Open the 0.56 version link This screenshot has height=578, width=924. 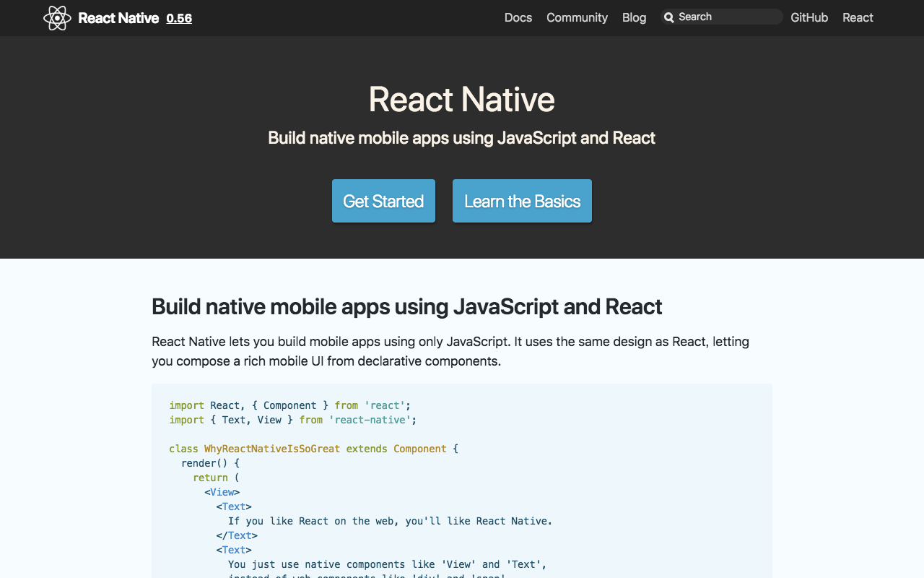pos(179,18)
